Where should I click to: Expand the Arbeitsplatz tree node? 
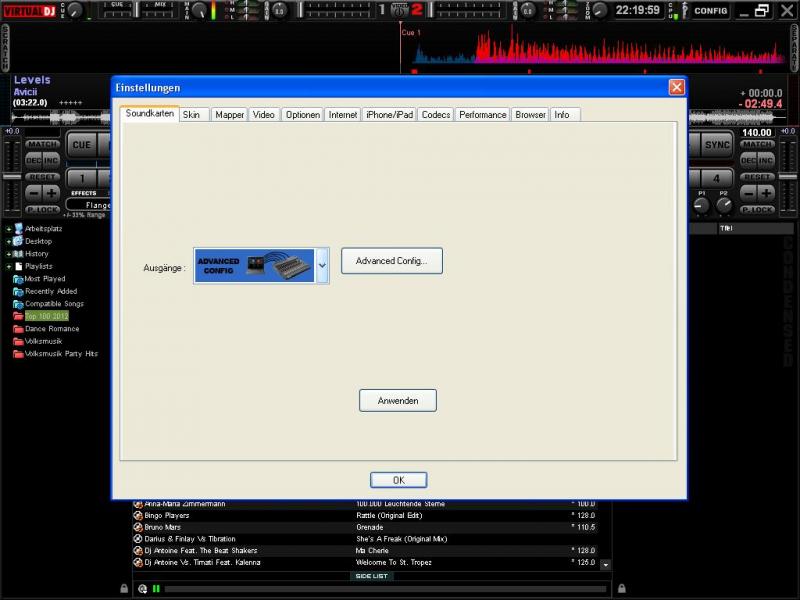[9, 229]
